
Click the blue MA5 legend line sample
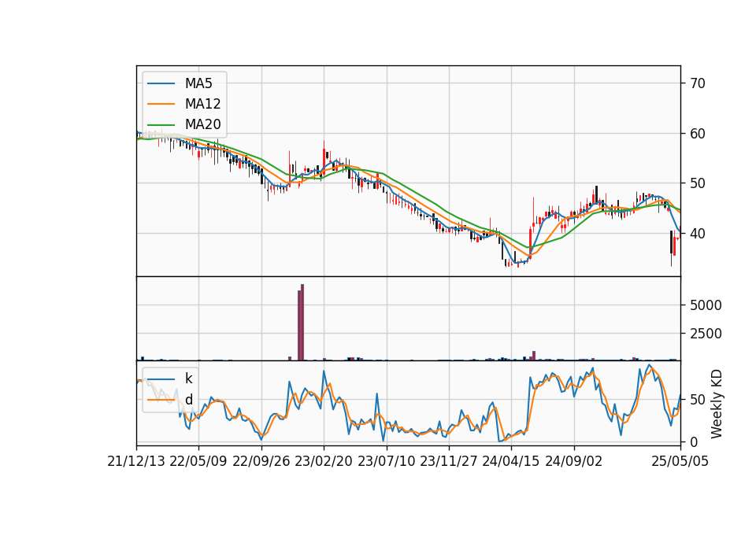[x=161, y=83]
